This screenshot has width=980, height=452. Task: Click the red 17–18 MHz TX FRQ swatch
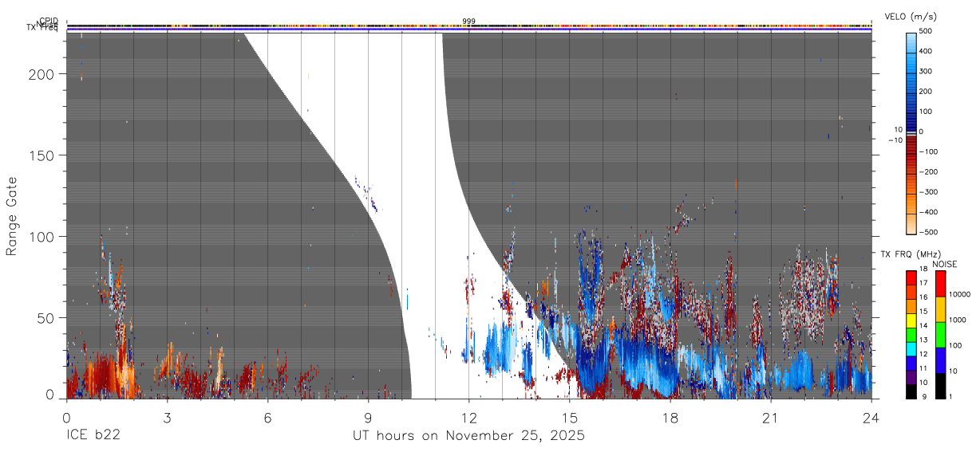[911, 278]
